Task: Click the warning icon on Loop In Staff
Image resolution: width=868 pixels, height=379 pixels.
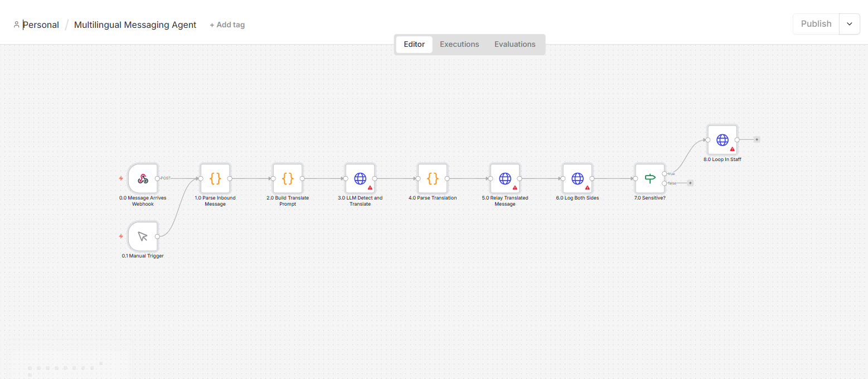Action: pos(733,149)
